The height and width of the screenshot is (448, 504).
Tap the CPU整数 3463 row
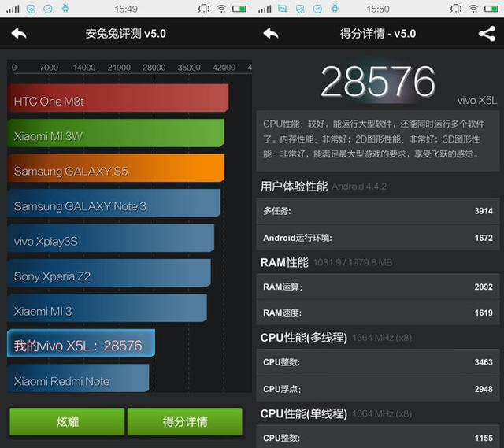point(378,362)
